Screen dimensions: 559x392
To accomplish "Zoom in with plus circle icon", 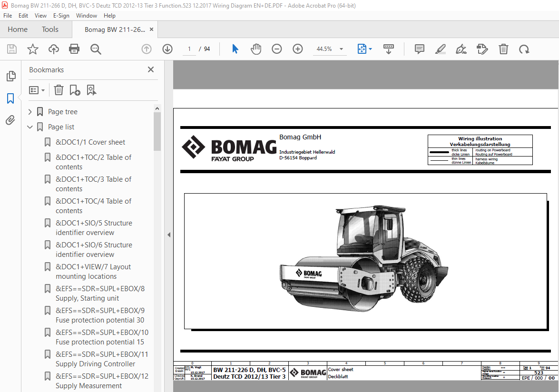I will 297,49.
